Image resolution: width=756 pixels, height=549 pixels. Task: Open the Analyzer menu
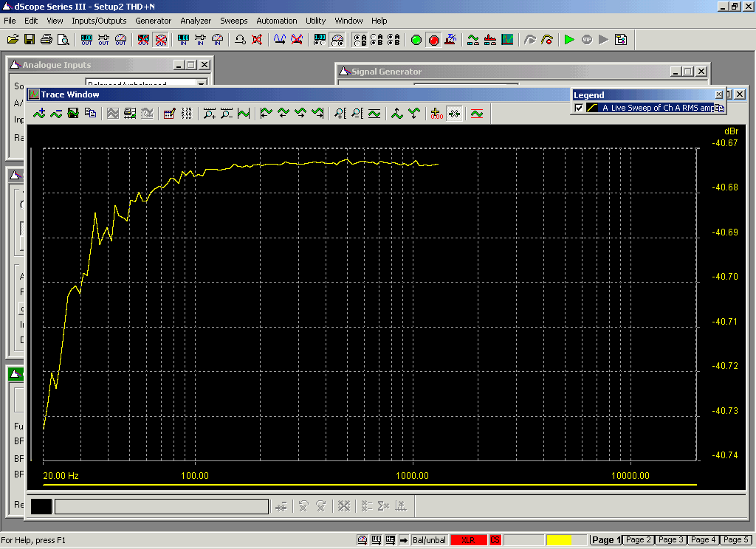(195, 21)
